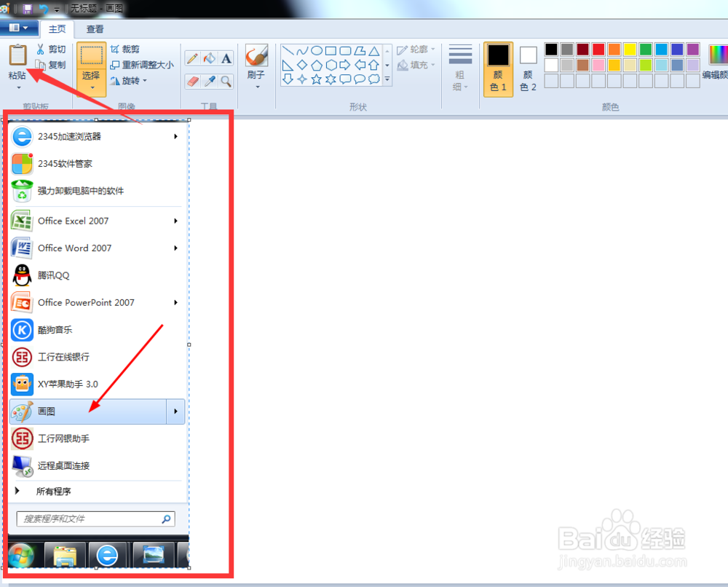This screenshot has height=587, width=728.
Task: Click the Cut scissors icon
Action: click(x=40, y=50)
